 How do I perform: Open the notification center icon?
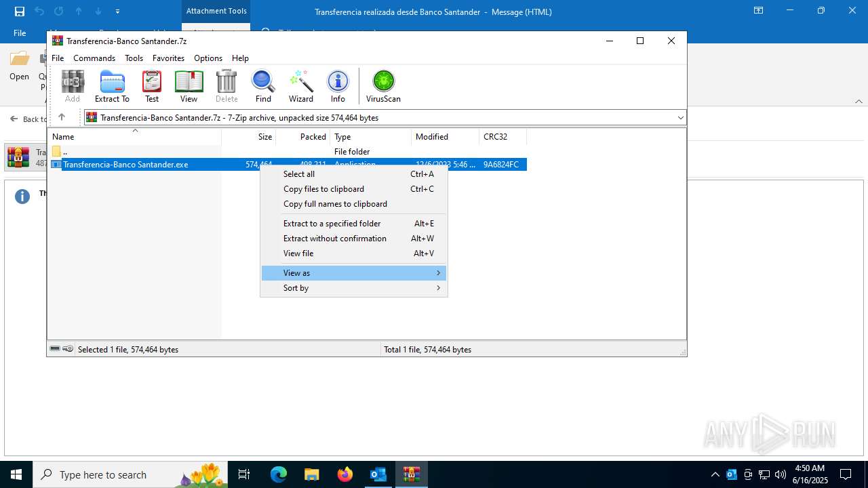(846, 474)
